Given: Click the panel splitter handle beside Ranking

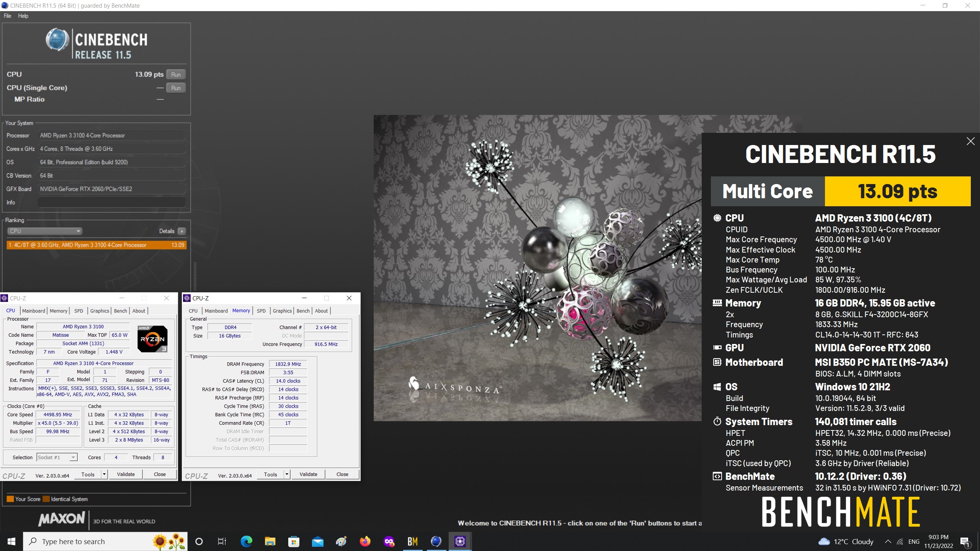Looking at the screenshot, I should click(x=195, y=276).
